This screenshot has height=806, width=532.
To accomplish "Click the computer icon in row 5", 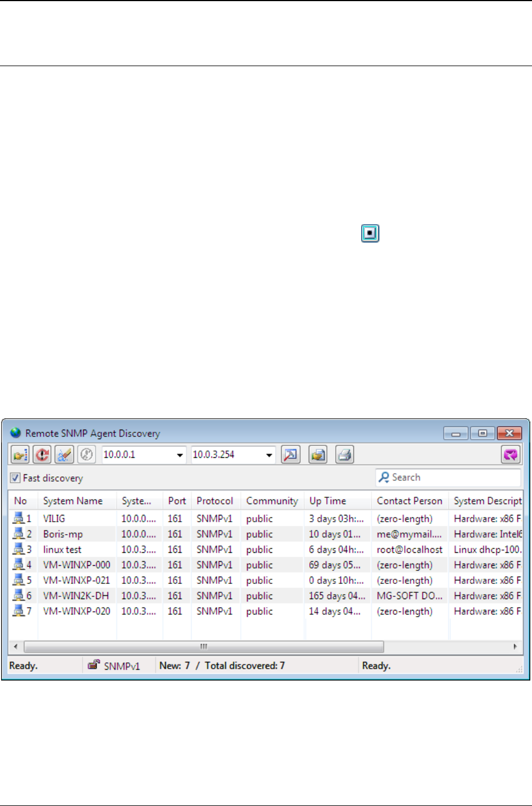I will point(19,580).
